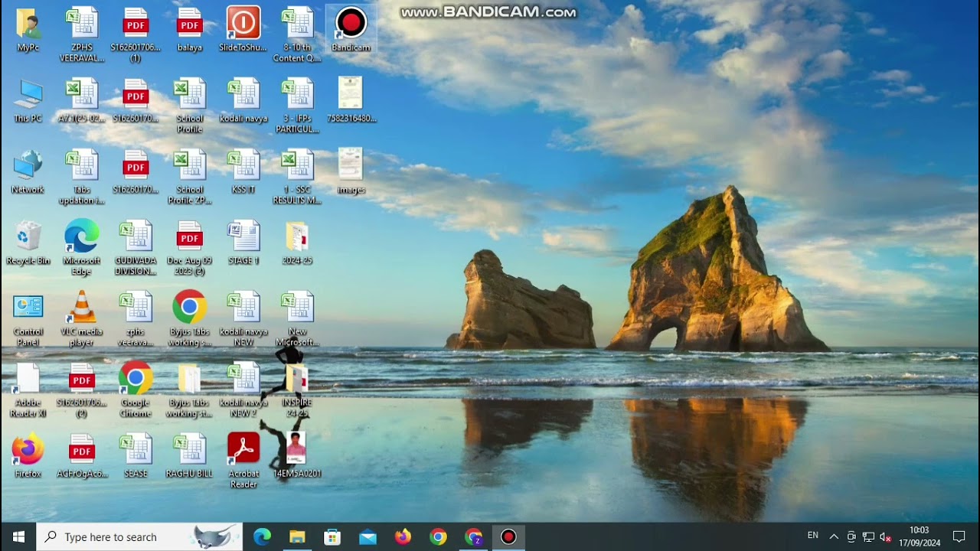The height and width of the screenshot is (551, 980).
Task: Click the EN language indicator
Action: (x=813, y=536)
